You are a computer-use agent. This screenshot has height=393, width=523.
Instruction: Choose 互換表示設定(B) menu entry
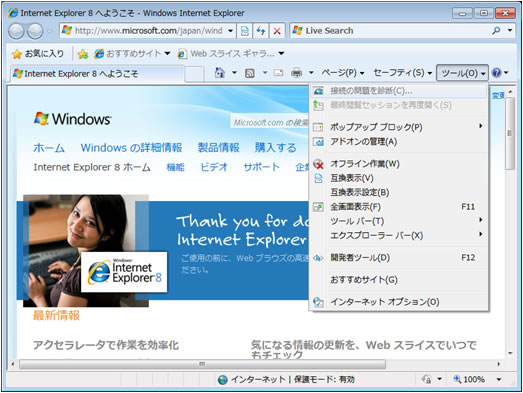click(399, 192)
